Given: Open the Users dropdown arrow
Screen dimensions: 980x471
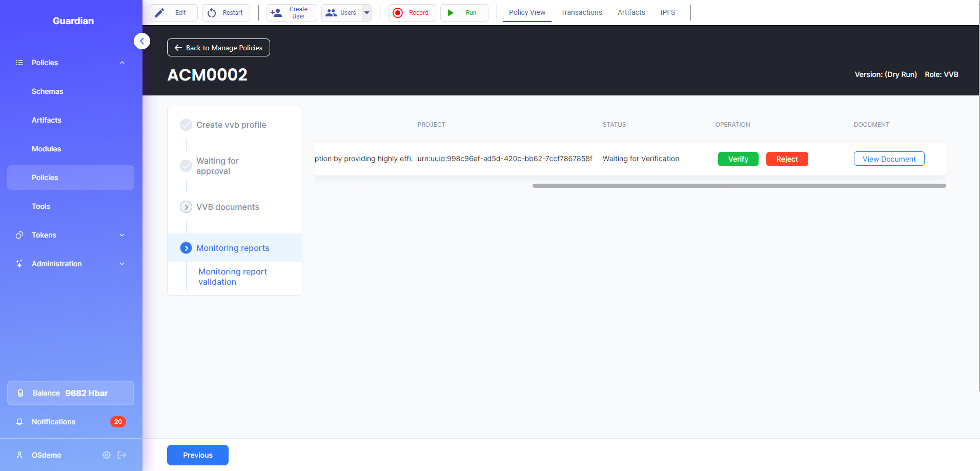Looking at the screenshot, I should pos(367,13).
